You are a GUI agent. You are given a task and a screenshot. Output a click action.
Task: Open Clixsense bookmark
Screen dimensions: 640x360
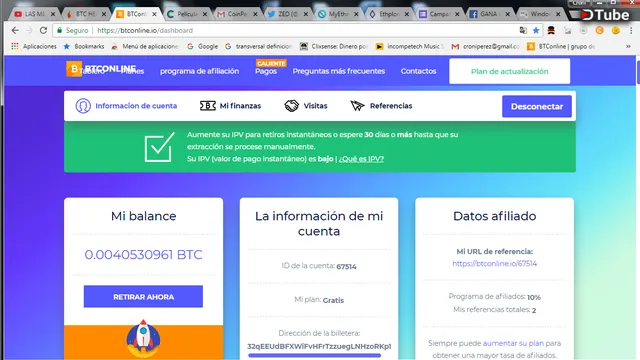(x=334, y=47)
